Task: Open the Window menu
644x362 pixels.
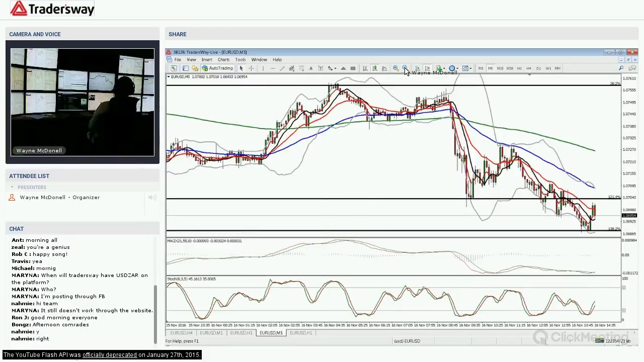Action: tap(259, 60)
